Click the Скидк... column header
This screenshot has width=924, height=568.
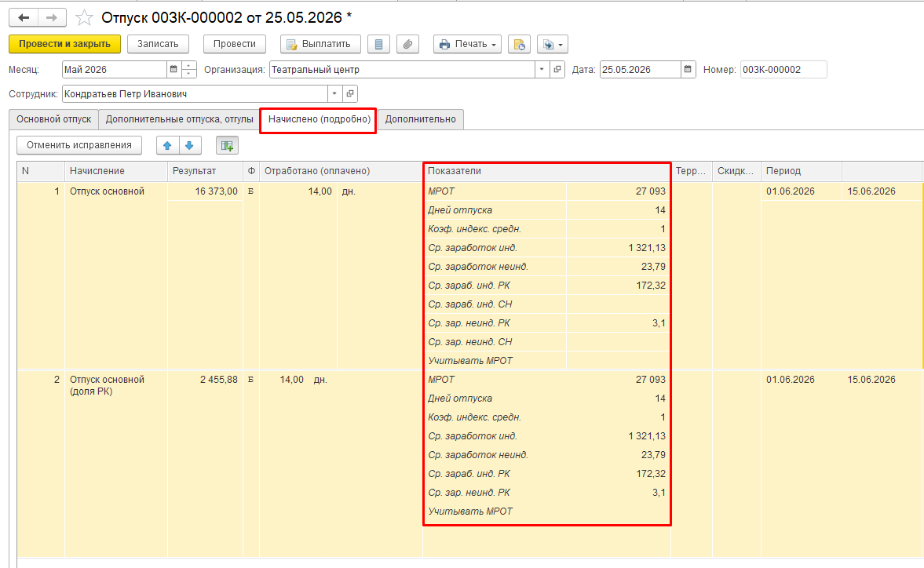(736, 171)
